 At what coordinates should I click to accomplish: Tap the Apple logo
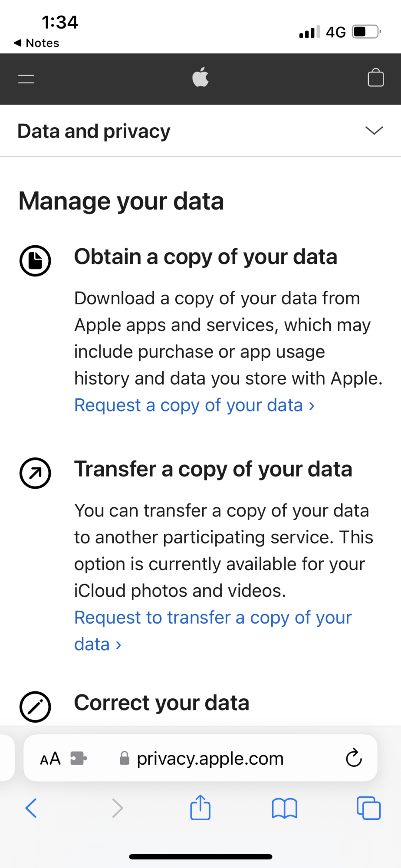200,78
